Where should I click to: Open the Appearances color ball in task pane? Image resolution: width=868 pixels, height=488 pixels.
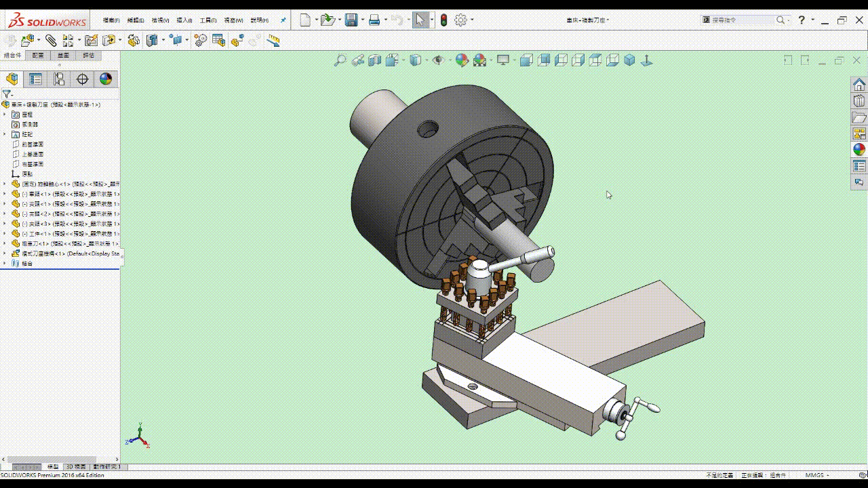[x=859, y=150]
